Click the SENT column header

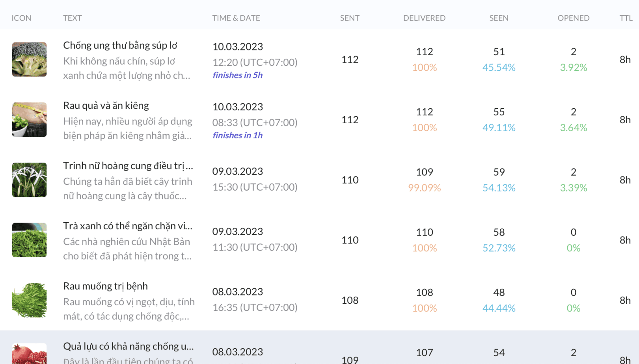tap(349, 18)
